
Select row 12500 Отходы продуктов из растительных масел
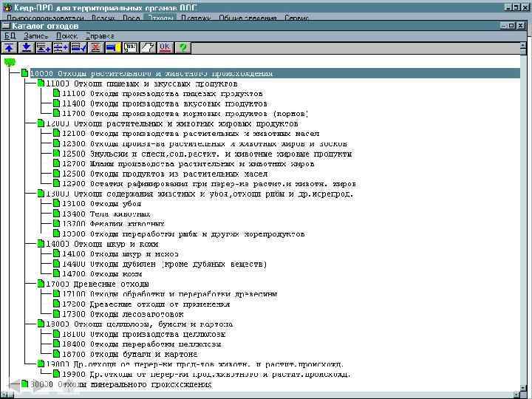click(165, 174)
